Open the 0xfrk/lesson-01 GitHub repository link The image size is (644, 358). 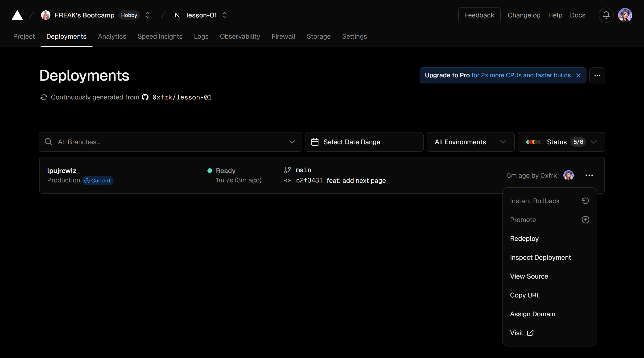pyautogui.click(x=182, y=97)
